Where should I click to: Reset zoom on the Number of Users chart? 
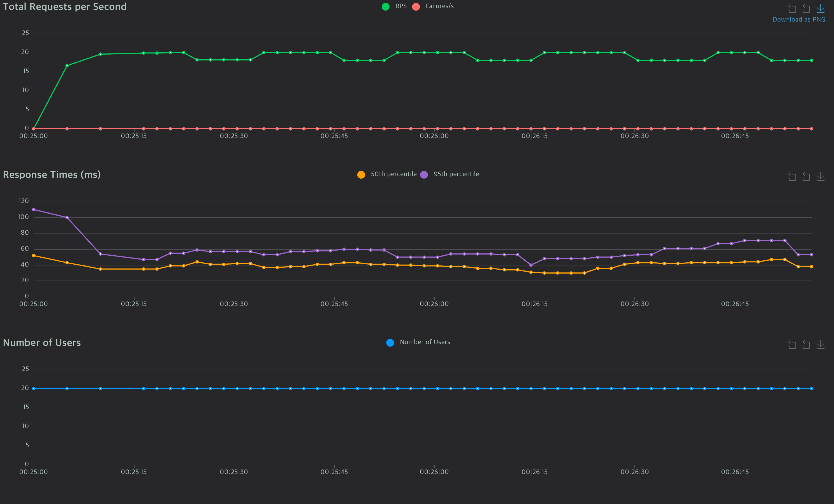[806, 345]
